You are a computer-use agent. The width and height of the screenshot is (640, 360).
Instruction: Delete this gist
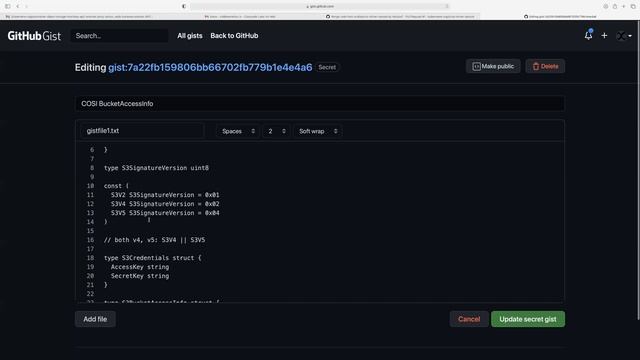tap(545, 66)
